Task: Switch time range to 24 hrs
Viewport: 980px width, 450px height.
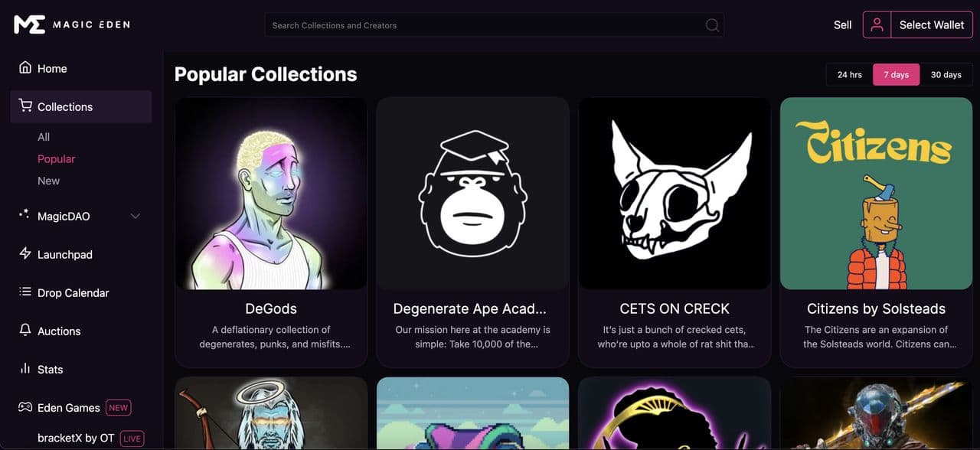Action: 849,74
